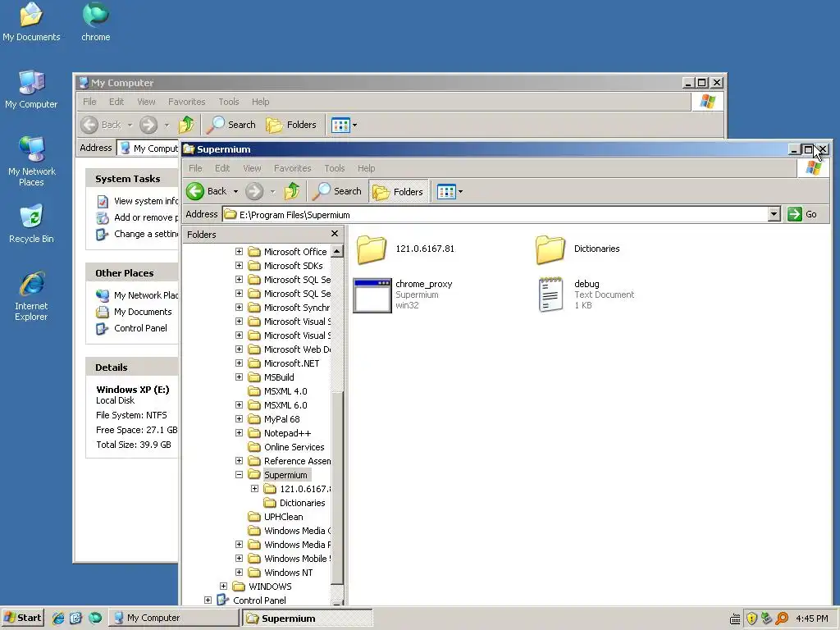Select Windows NT in the folder tree
The width and height of the screenshot is (840, 630).
[288, 572]
